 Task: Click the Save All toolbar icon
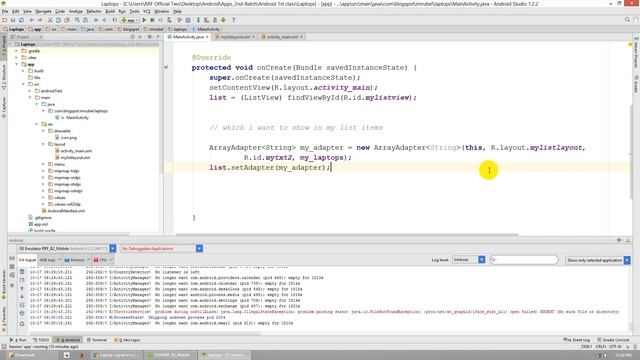[13, 20]
